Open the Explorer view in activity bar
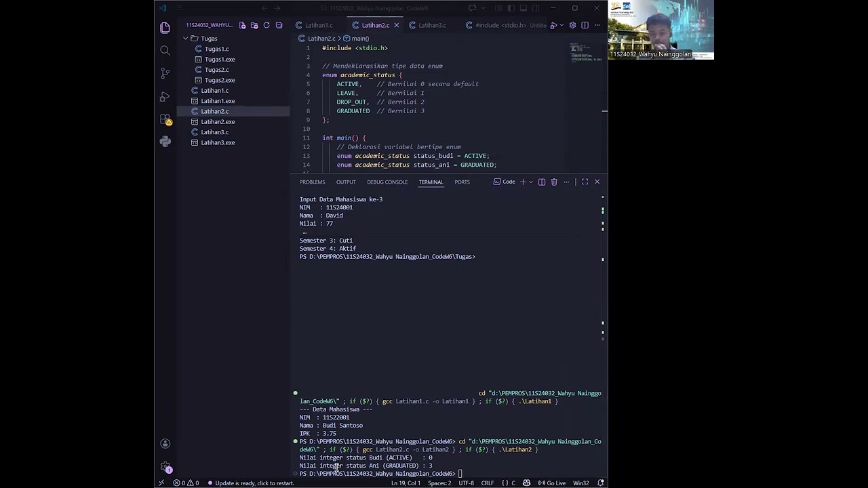 coord(165,28)
